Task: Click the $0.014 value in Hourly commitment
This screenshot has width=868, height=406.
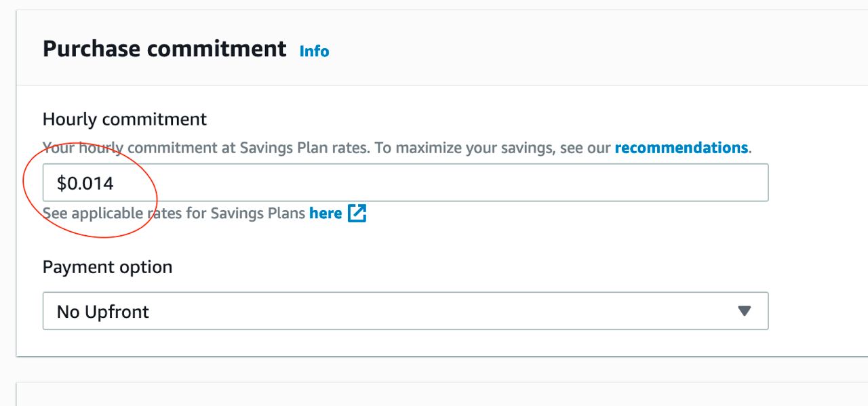Action: point(85,183)
